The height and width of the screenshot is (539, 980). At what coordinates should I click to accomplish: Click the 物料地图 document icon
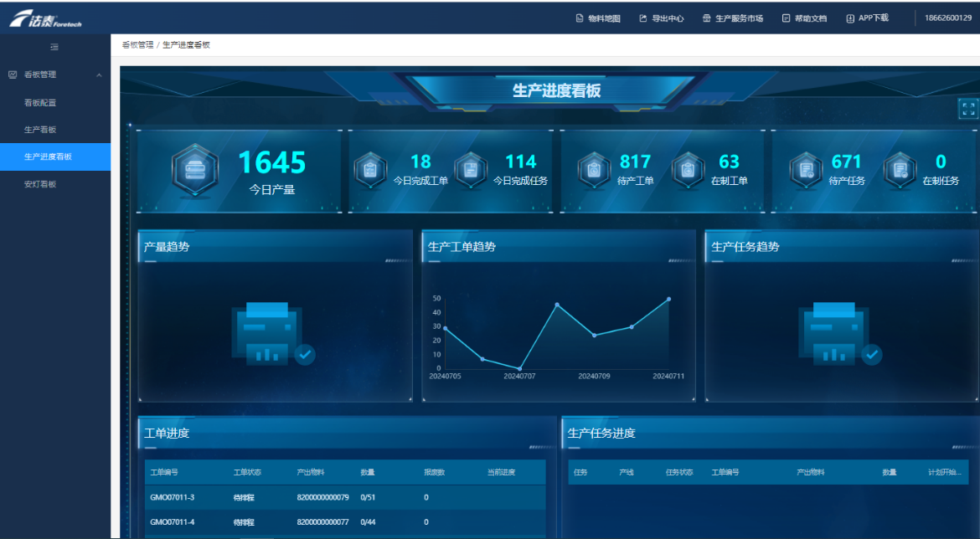pos(580,18)
